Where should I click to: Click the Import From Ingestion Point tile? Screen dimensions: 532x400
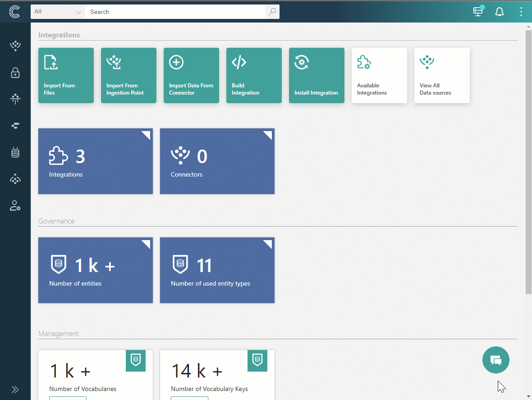[128, 76]
